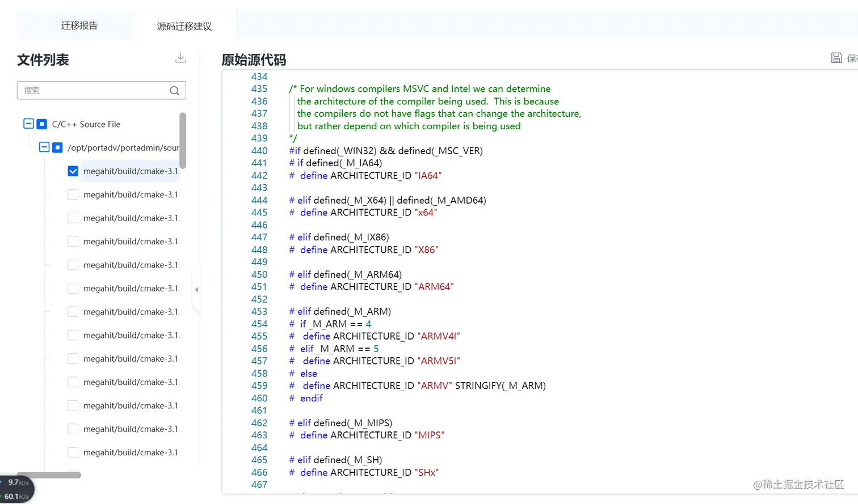Click the "X86" architecture string
The image size is (858, 504).
[427, 250]
